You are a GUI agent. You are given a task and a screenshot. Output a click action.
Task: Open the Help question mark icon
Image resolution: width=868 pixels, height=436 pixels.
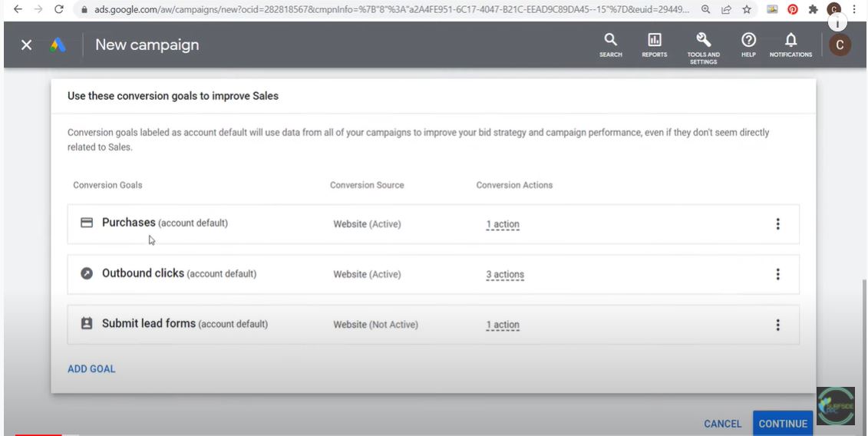(x=748, y=45)
